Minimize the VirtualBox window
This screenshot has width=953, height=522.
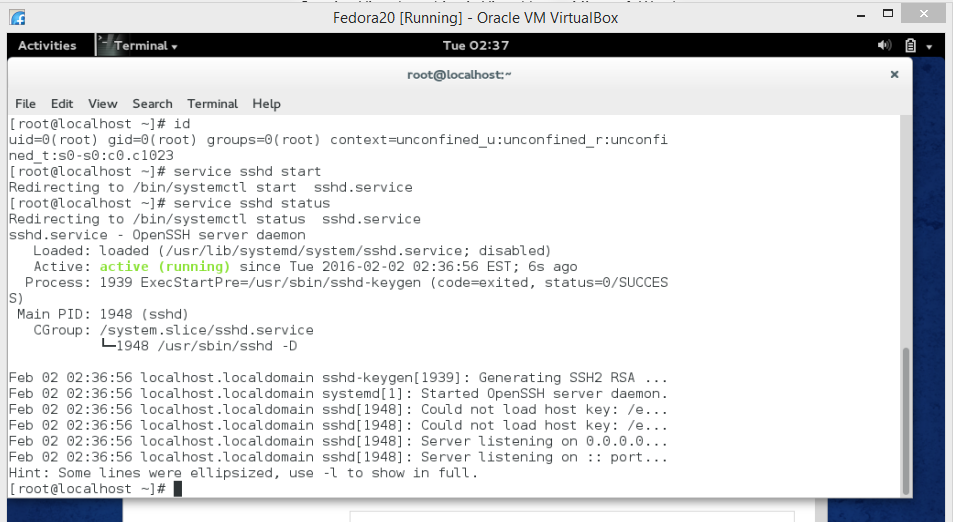(x=861, y=15)
